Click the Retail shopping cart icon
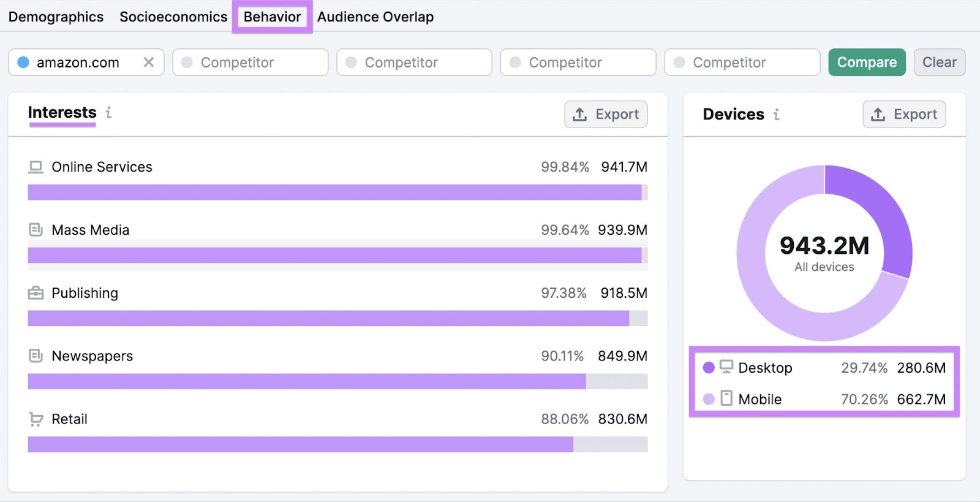This screenshot has height=502, width=980. (x=36, y=419)
